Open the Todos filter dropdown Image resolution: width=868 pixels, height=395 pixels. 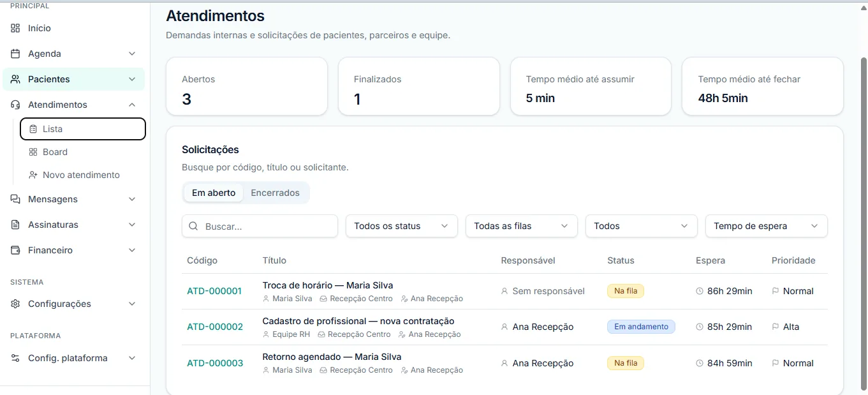point(642,226)
